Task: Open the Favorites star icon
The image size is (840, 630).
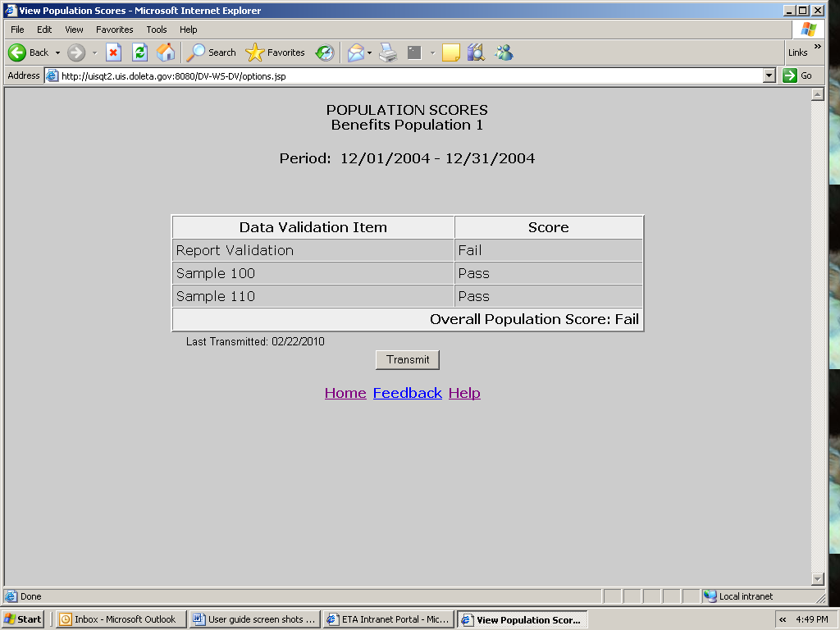Action: pos(254,52)
